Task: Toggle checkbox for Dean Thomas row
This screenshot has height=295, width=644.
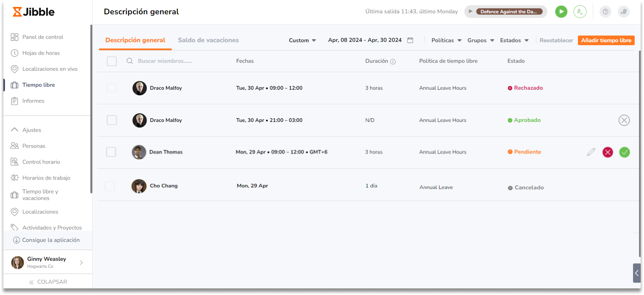Action: coord(111,152)
